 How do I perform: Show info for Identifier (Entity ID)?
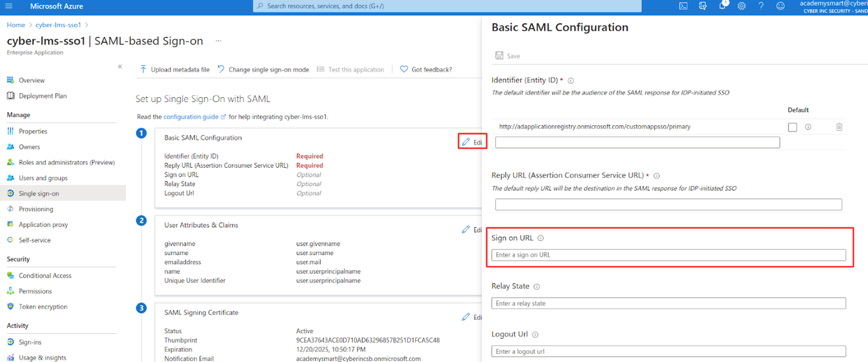[x=571, y=80]
